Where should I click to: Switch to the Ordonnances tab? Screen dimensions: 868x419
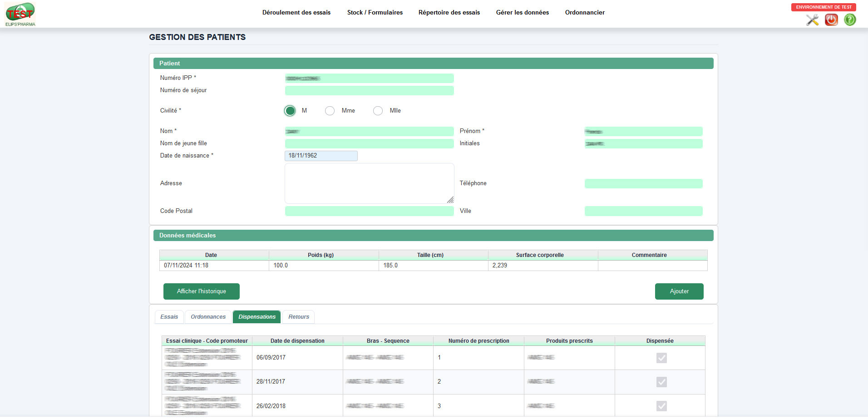pyautogui.click(x=207, y=316)
